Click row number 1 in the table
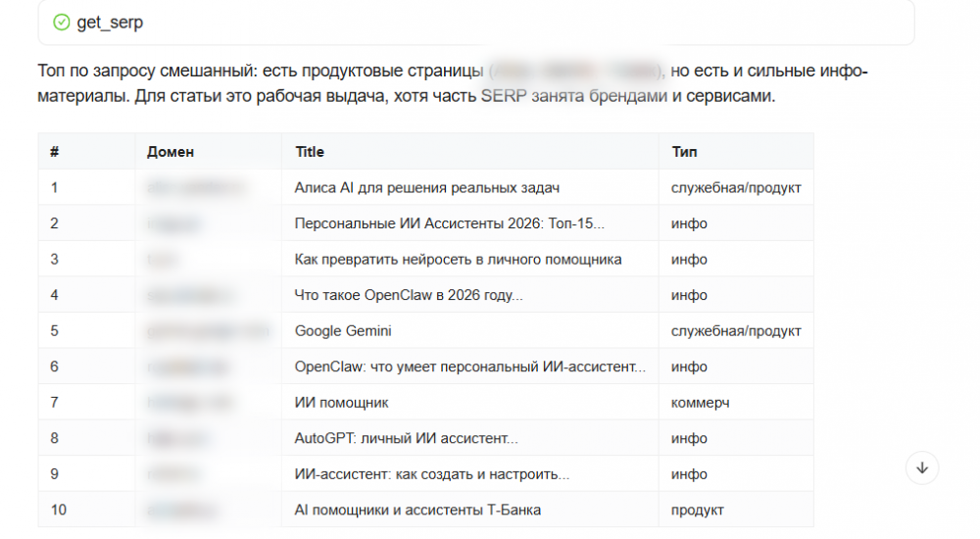Screen dimensions: 980x539 tap(54, 187)
